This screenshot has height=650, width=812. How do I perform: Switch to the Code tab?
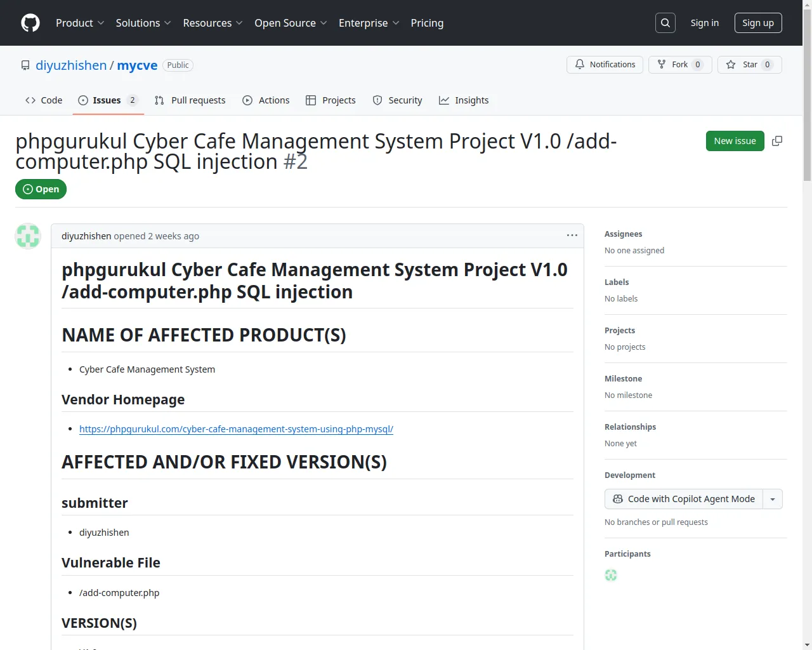click(x=44, y=100)
